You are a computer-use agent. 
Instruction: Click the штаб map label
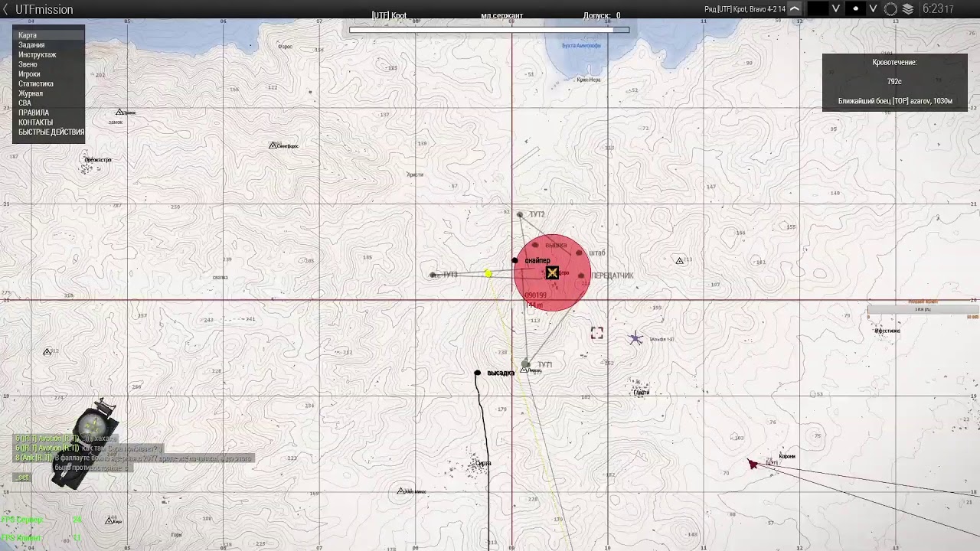(x=597, y=253)
